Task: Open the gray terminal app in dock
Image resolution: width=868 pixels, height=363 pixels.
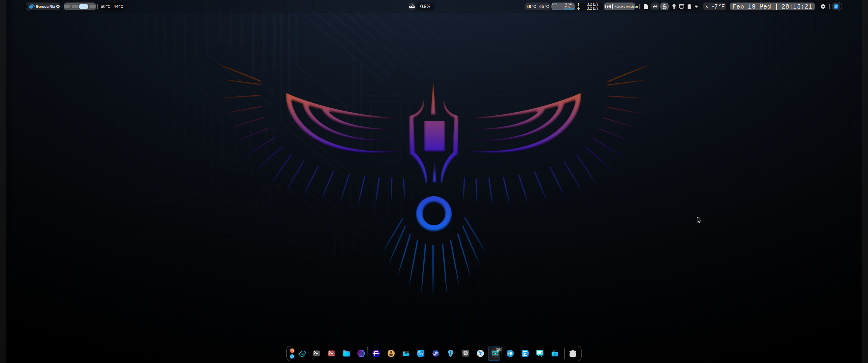Action: [316, 354]
